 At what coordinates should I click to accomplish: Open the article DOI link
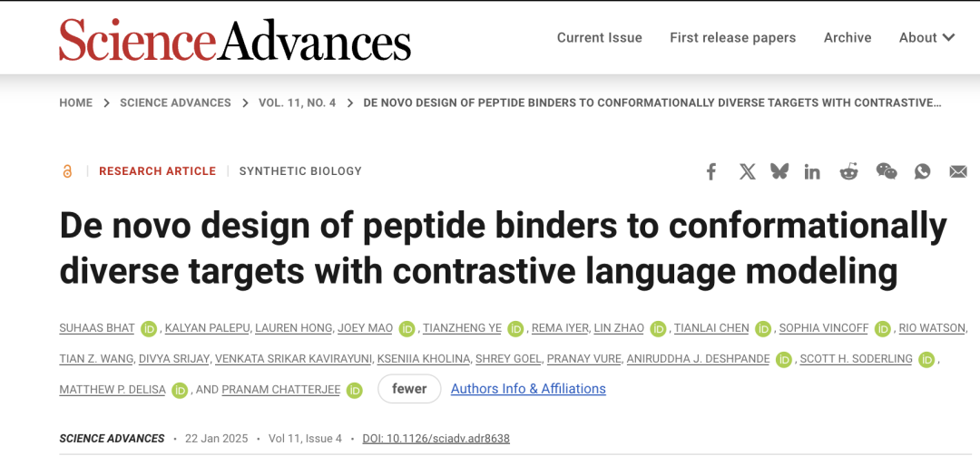tap(436, 439)
